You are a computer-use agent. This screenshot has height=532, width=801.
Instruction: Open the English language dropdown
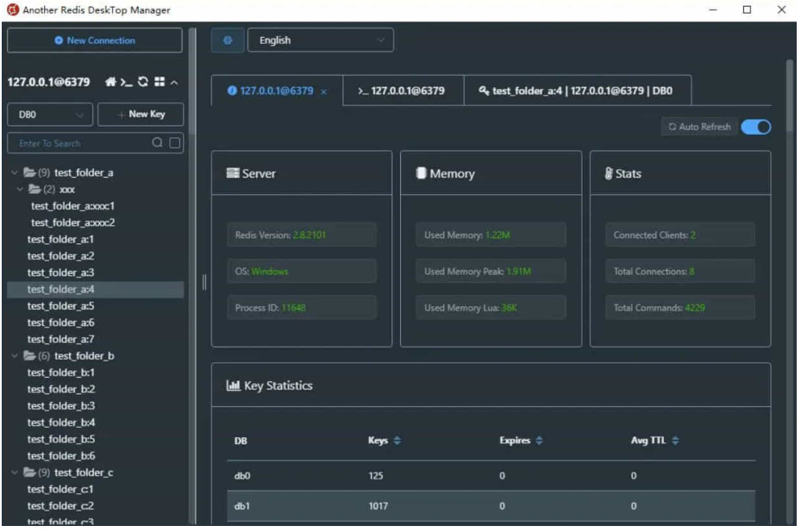321,41
